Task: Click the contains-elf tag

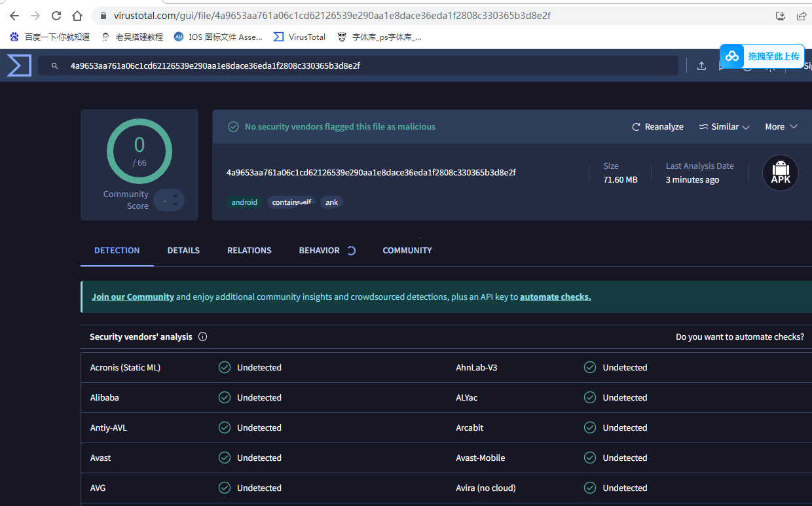Action: click(x=291, y=202)
